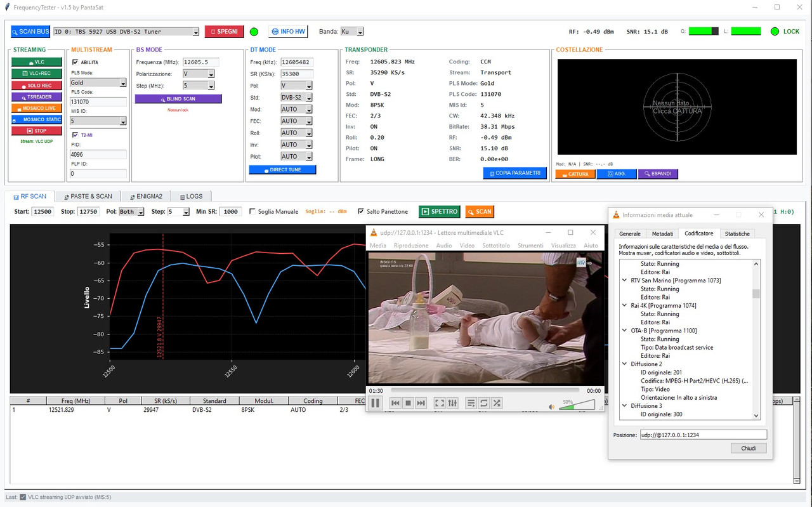
Task: Open the LOGS tab
Action: [x=191, y=196]
